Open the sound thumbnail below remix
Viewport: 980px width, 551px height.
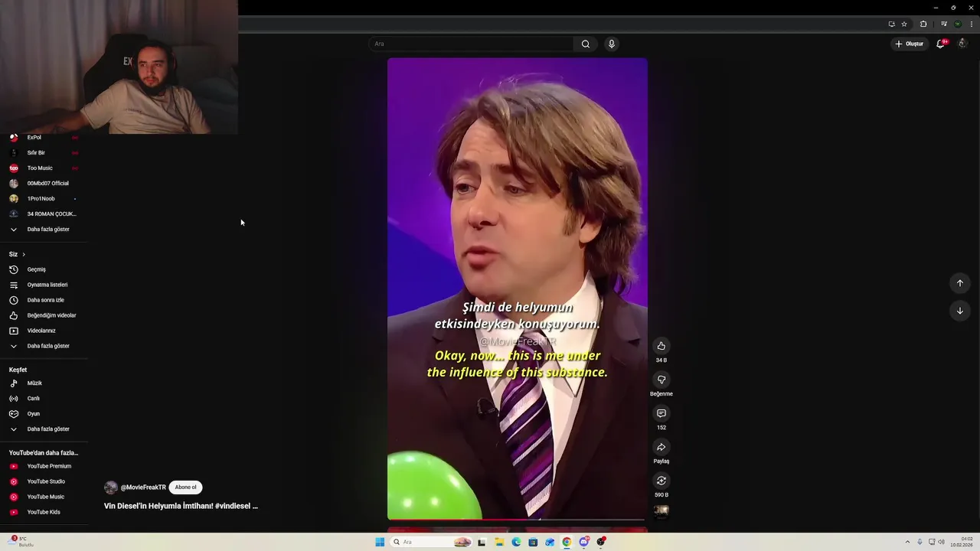pos(661,510)
